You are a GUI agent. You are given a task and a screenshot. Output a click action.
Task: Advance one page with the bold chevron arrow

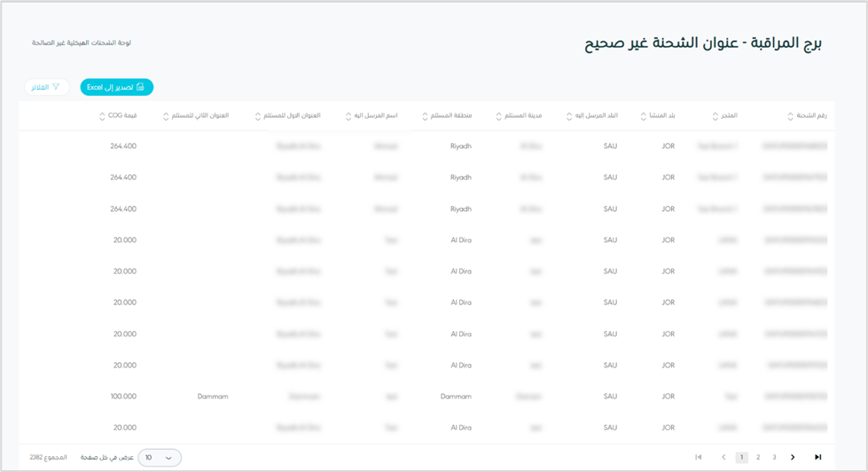(x=793, y=457)
